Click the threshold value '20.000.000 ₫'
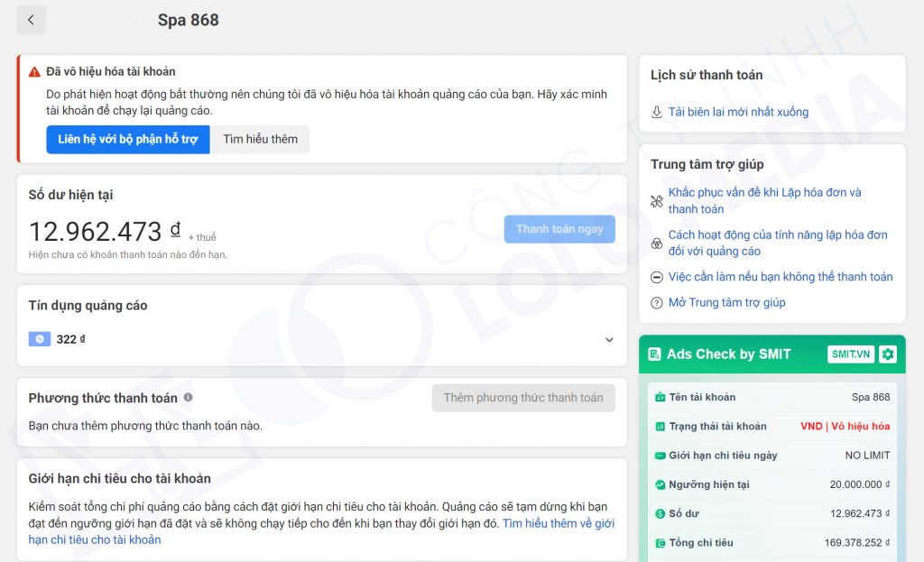Screen dimensions: 924x562 point(860,484)
